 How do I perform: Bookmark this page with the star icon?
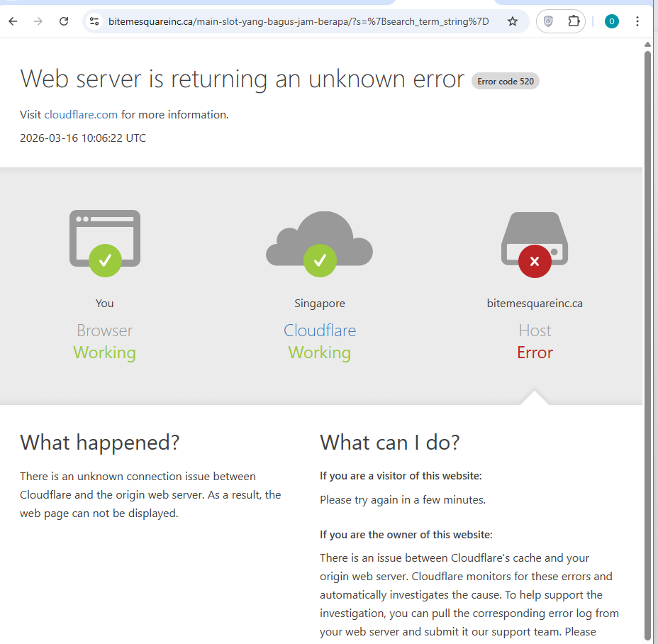[x=513, y=21]
